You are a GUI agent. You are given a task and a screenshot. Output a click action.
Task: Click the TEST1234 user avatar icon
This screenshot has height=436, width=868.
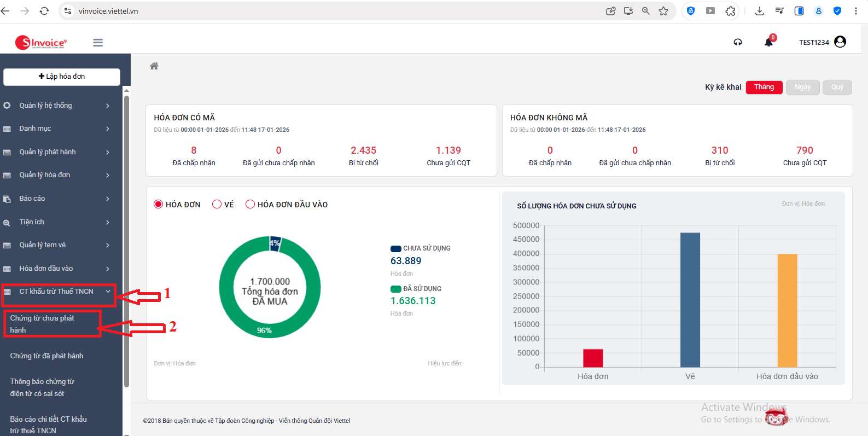pos(841,42)
